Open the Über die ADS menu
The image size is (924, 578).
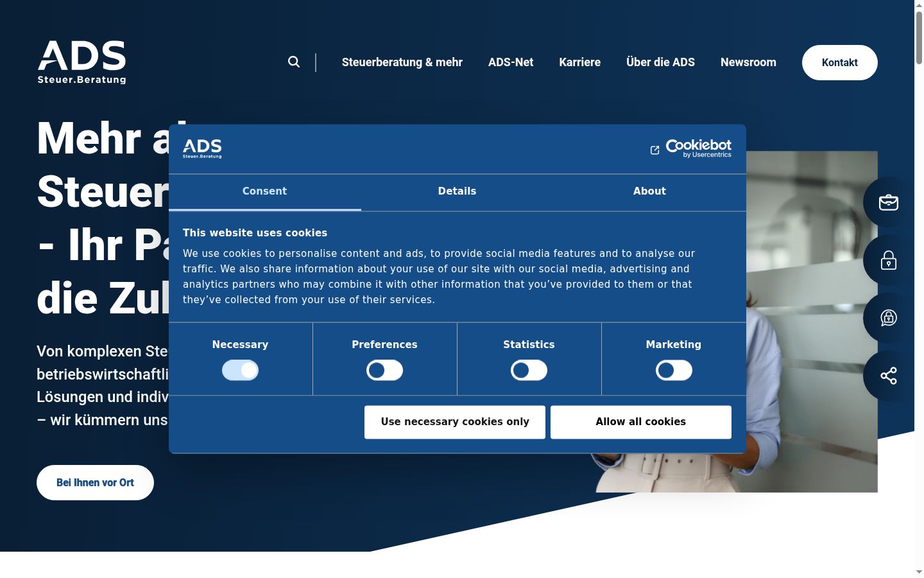point(660,62)
